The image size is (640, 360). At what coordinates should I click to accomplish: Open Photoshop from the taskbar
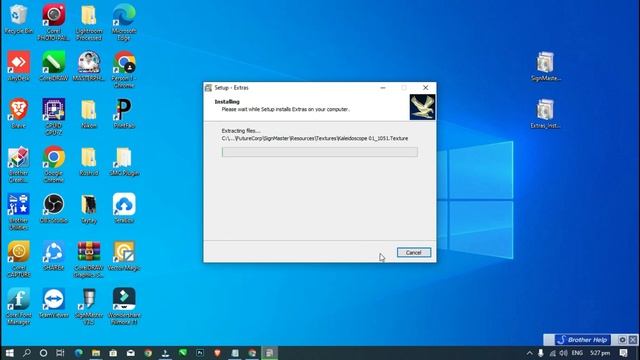200,353
